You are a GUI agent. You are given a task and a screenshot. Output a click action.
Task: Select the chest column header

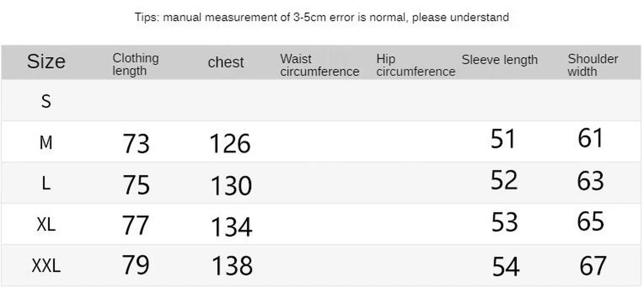tap(226, 62)
